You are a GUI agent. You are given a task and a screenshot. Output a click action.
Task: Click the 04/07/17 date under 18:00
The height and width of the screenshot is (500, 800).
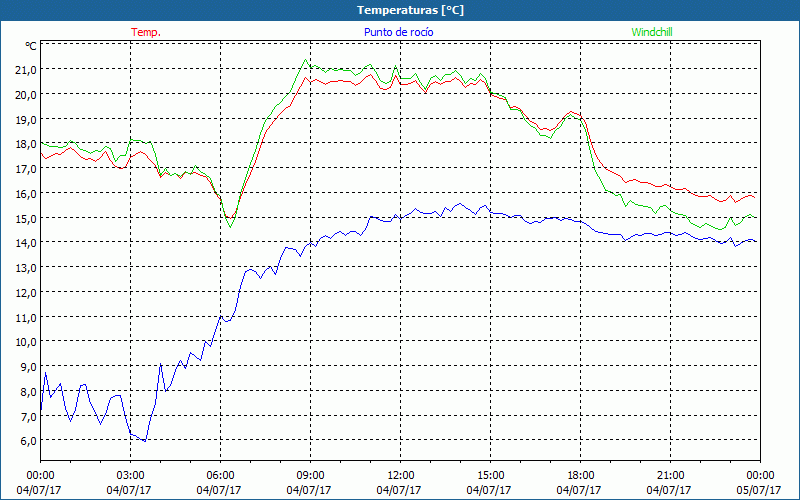pyautogui.click(x=579, y=490)
